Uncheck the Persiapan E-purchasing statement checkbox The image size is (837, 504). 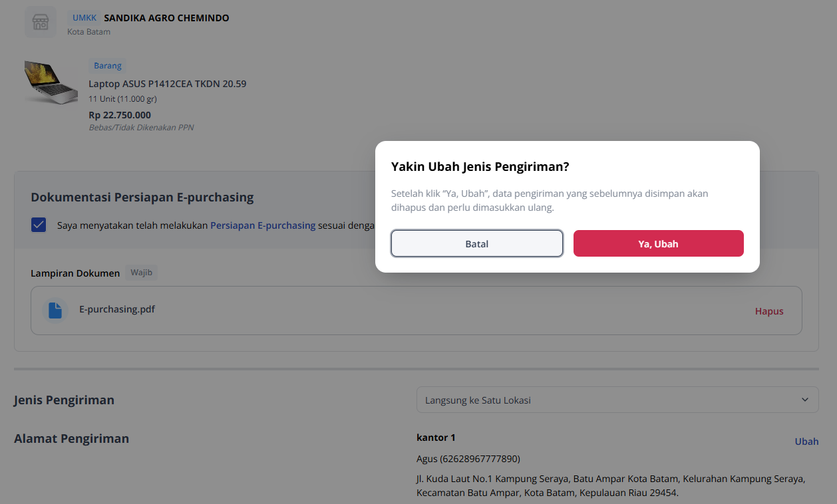tap(39, 225)
